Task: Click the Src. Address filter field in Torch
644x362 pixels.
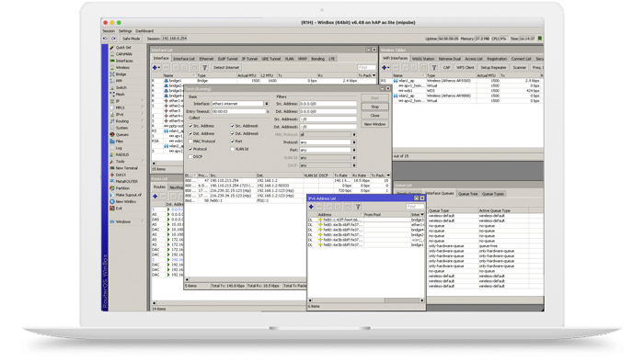Action: click(328, 104)
